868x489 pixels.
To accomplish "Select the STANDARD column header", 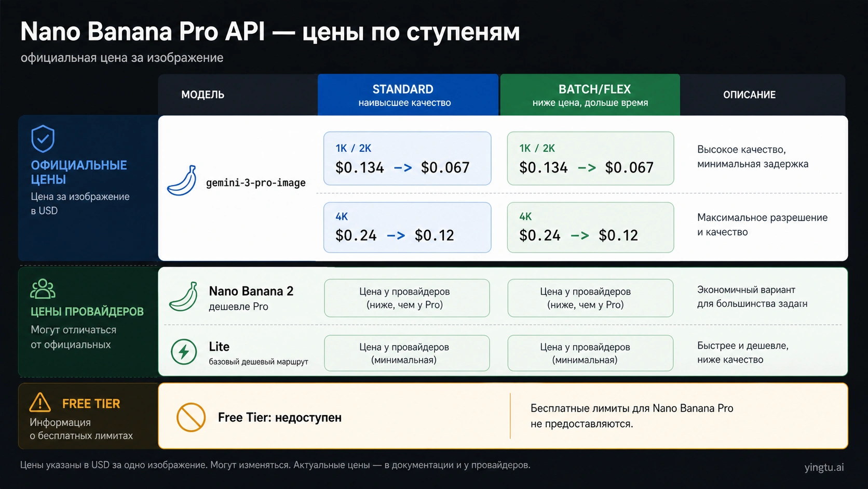I will click(x=408, y=95).
